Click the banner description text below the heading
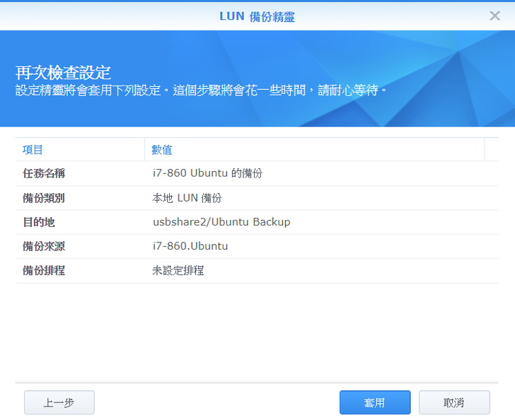This screenshot has width=515, height=420. pyautogui.click(x=202, y=91)
